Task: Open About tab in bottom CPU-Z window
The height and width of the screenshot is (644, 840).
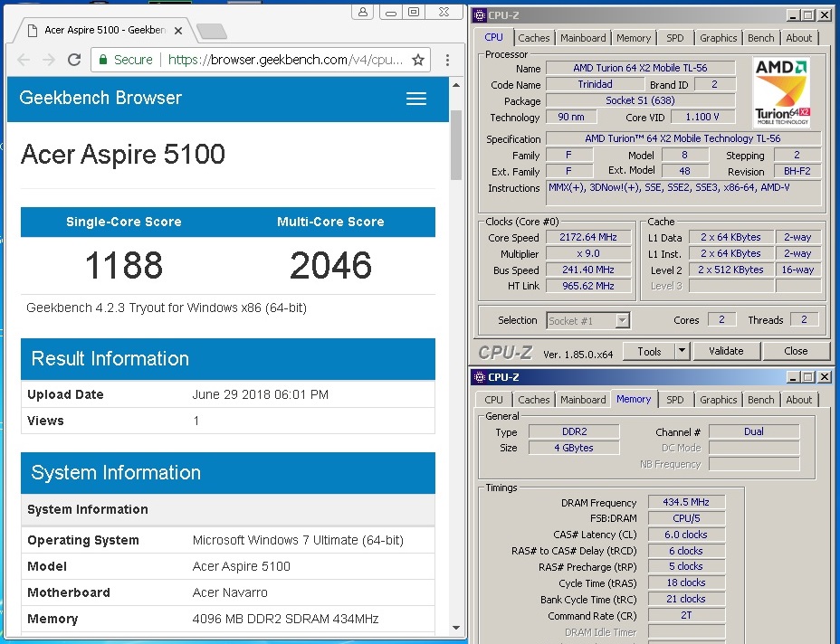Action: tap(798, 400)
